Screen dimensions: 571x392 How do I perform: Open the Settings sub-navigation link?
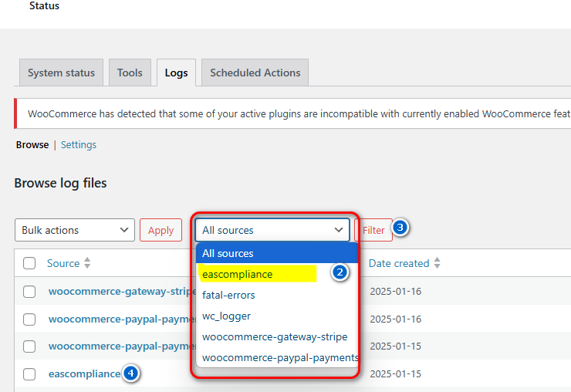click(79, 144)
